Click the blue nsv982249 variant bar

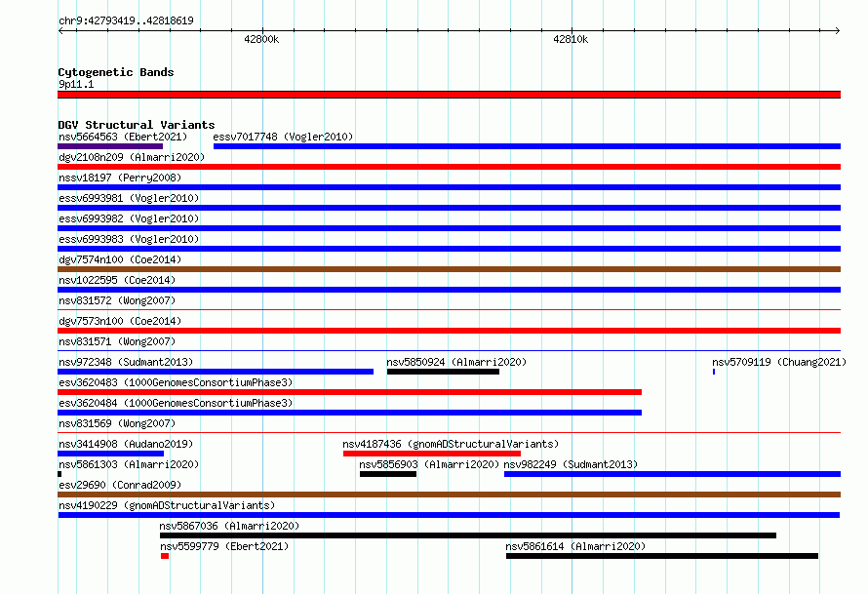(673, 474)
